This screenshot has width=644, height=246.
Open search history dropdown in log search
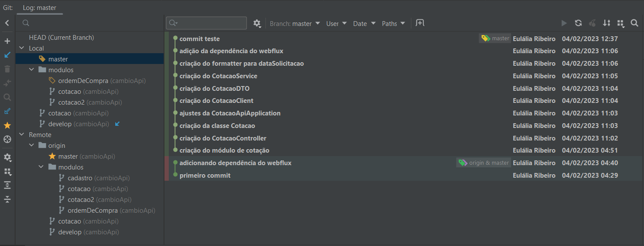coord(173,23)
